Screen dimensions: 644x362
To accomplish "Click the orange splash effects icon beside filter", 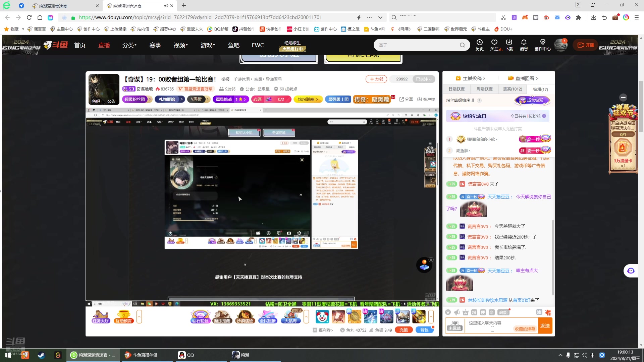I will tap(548, 312).
